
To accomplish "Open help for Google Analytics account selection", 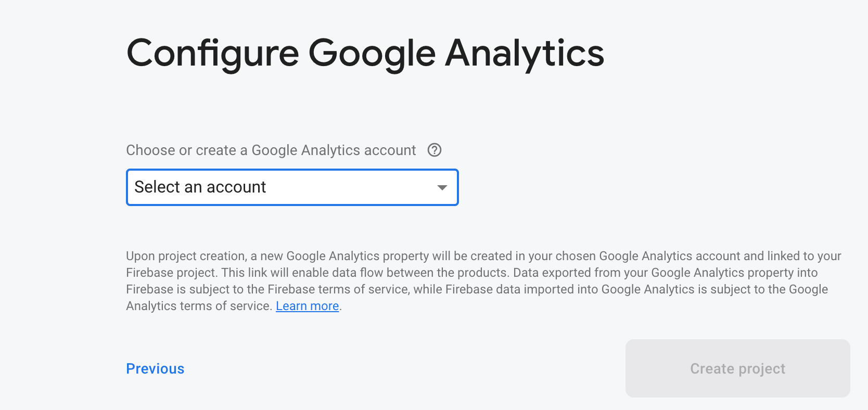I will pos(435,150).
